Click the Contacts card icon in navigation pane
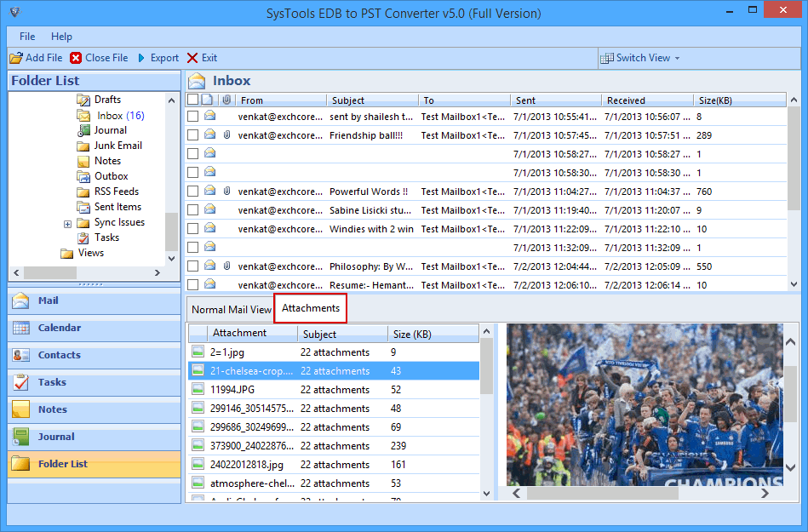This screenshot has height=532, width=808. (x=21, y=355)
